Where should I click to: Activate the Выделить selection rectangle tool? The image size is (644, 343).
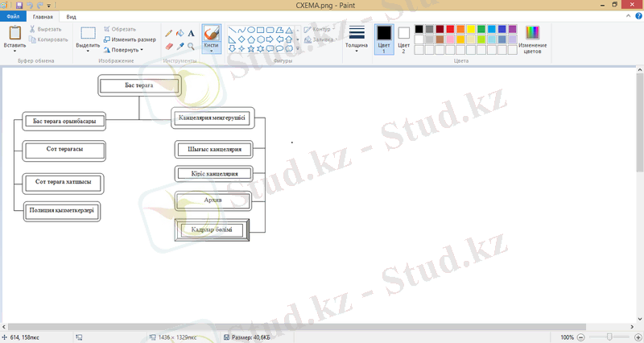pyautogui.click(x=88, y=33)
